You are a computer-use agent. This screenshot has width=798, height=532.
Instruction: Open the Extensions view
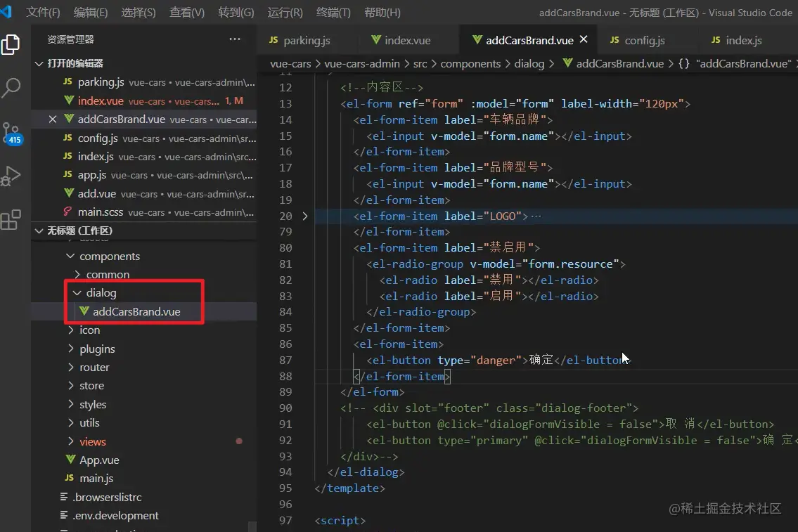11,220
